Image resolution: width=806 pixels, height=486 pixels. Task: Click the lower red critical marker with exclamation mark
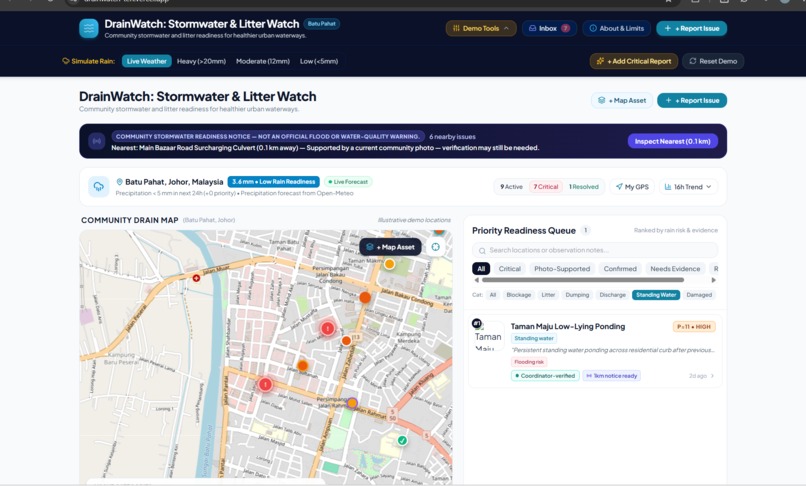click(265, 384)
